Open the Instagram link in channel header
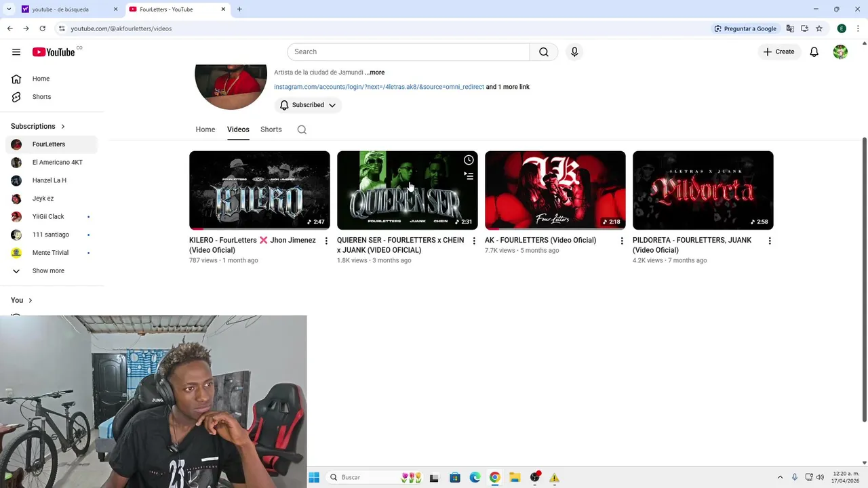Viewport: 868px width, 488px height. (379, 87)
